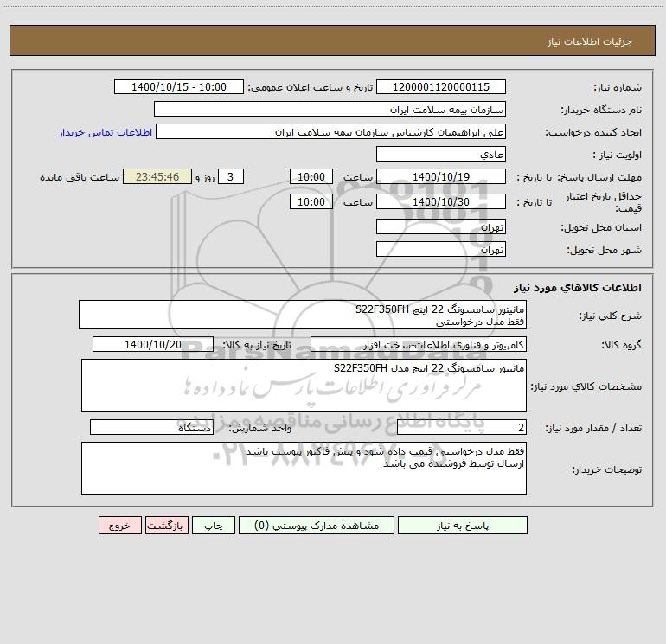Screen dimensions: 666x644
Task: Click the اطلاعات کالاهای مورد نیاز section heading
Action: pos(577,288)
